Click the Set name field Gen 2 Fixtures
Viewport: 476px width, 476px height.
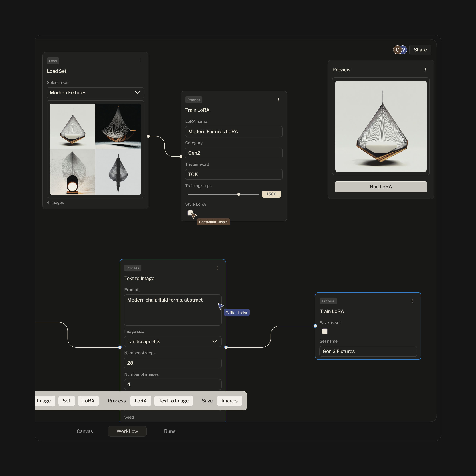click(x=368, y=351)
